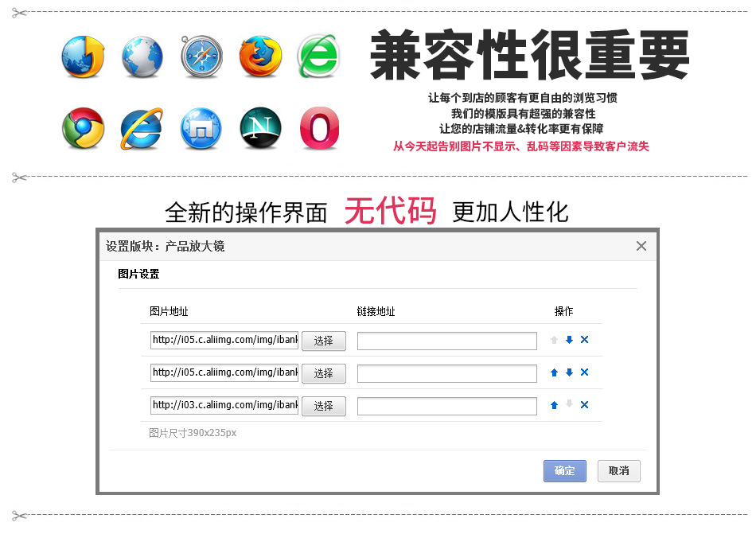756x534 pixels.
Task: Click the 全新的操作界面 text
Action: [247, 212]
